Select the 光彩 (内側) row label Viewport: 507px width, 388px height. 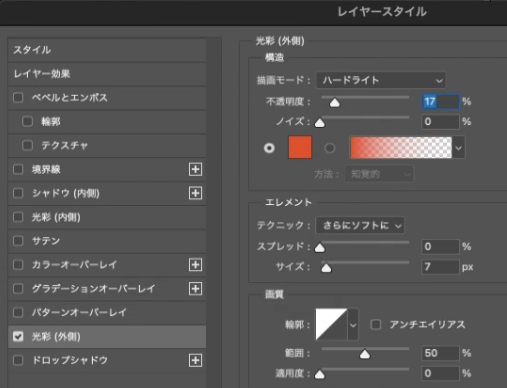coord(56,217)
